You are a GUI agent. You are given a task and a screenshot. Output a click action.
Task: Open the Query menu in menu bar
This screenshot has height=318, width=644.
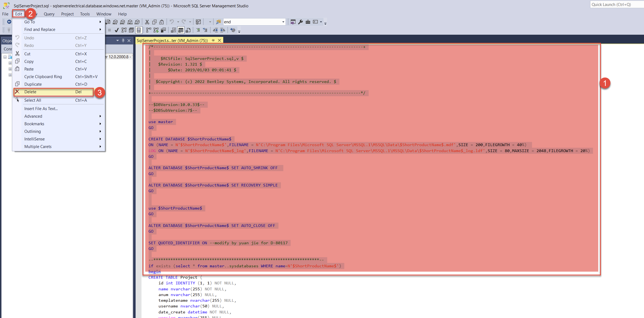(x=49, y=14)
